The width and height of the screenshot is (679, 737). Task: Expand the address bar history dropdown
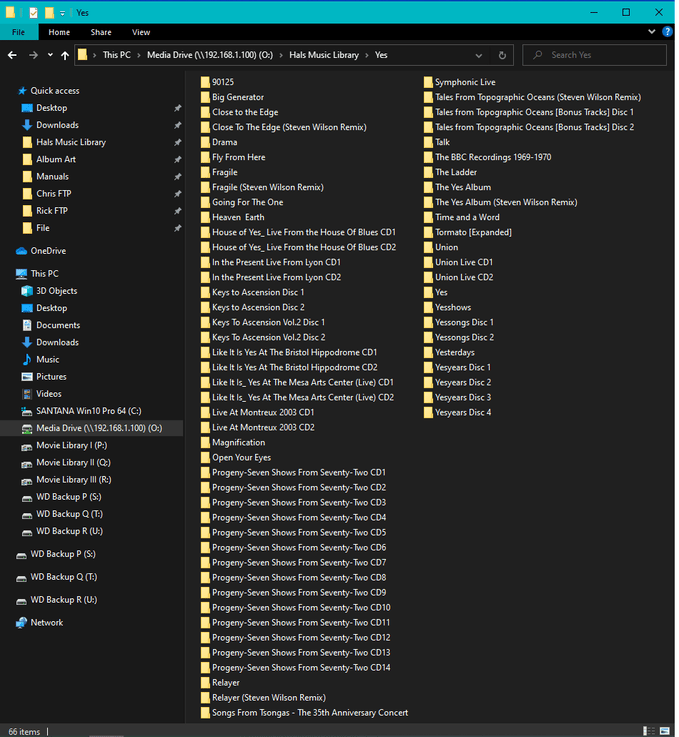point(478,55)
